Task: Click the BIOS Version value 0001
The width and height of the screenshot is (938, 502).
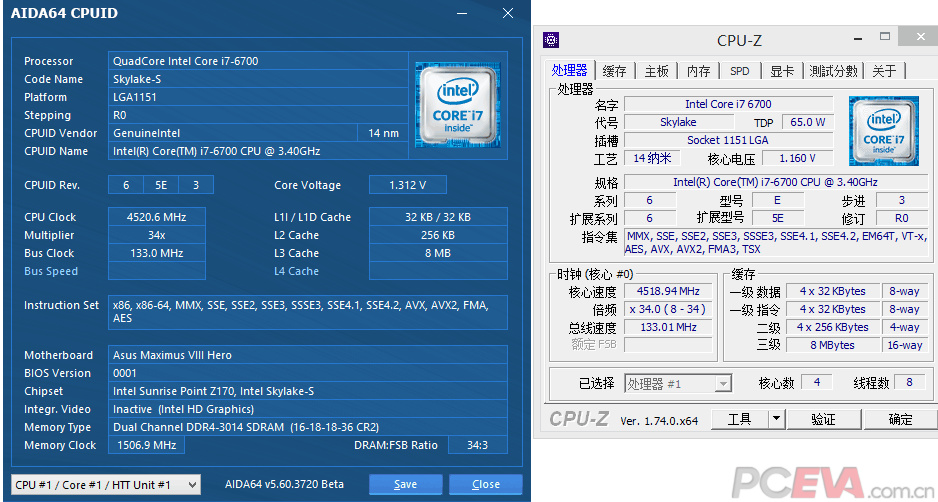Action: pos(307,373)
